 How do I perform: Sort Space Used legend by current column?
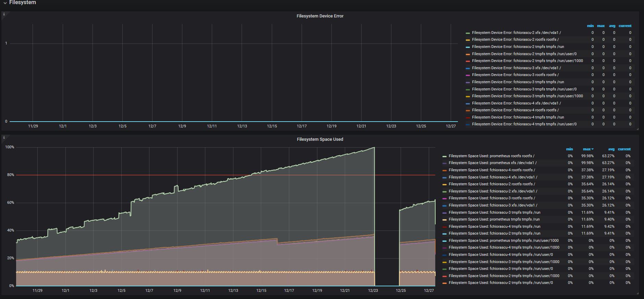624,149
